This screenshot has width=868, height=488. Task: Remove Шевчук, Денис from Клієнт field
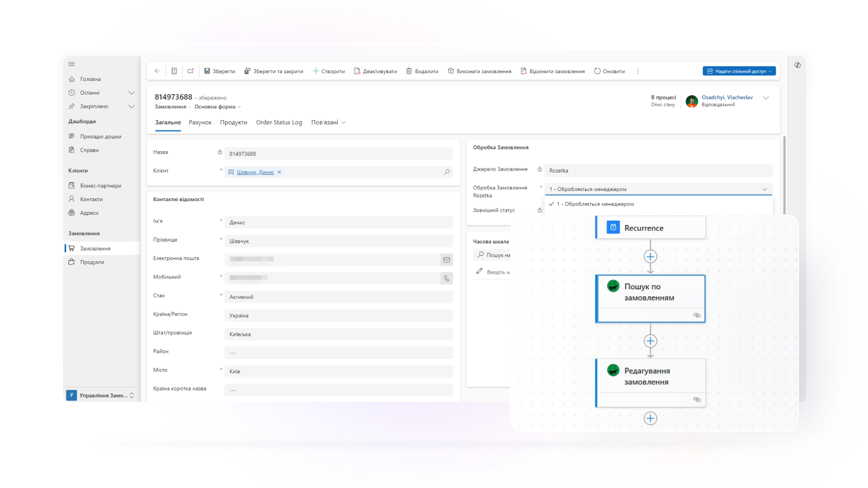click(279, 172)
